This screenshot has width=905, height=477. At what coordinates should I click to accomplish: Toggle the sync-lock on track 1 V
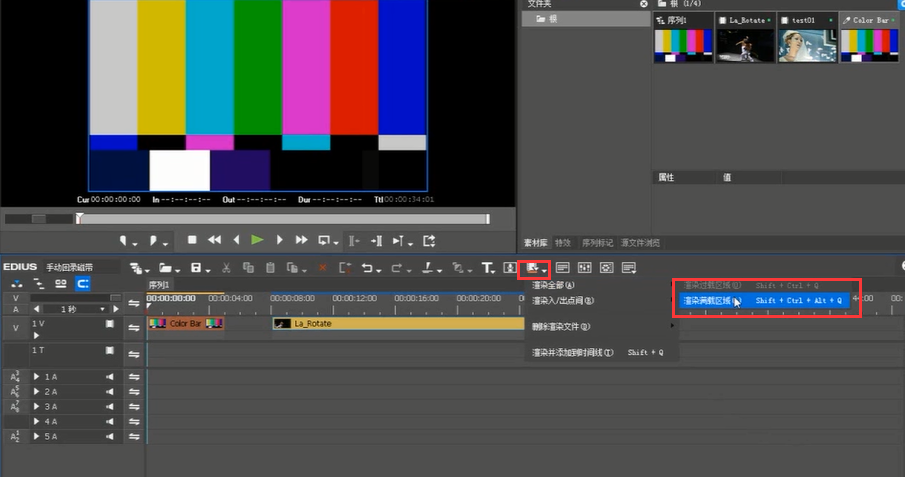click(133, 328)
